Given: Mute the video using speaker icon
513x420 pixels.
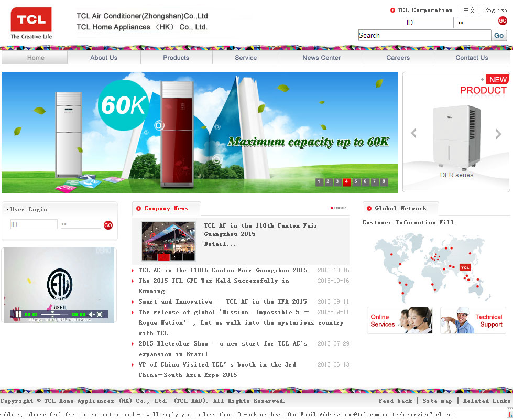Looking at the screenshot, I should coord(91,315).
